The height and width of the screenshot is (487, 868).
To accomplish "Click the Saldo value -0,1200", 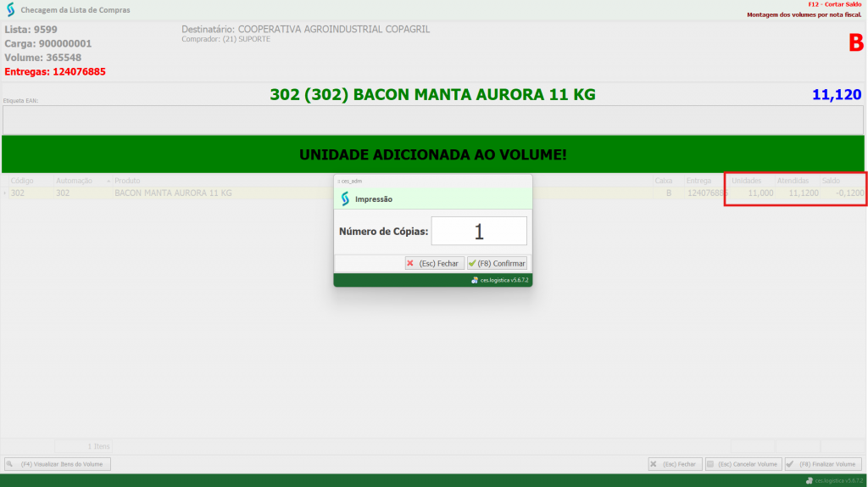I will 849,193.
